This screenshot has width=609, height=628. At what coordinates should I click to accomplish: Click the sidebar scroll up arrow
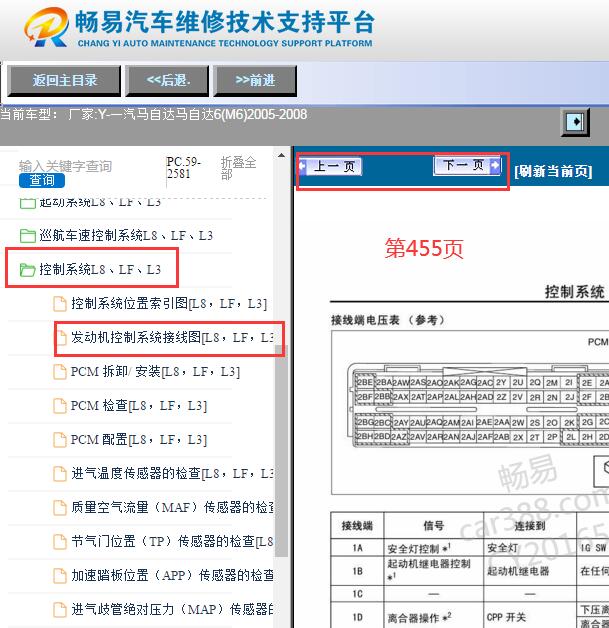281,155
